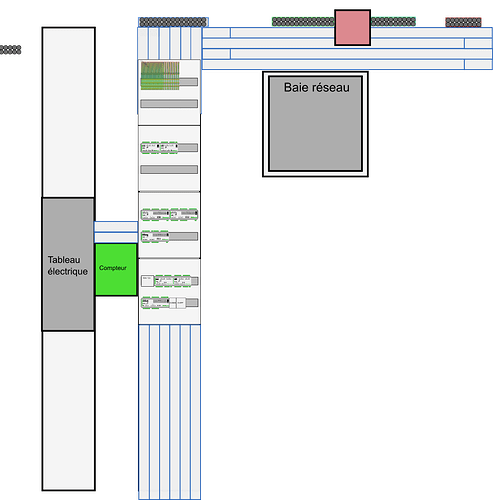The height and width of the screenshot is (500, 493).
Task: Select the small cable bundle at far left edge
Action: click(x=10, y=50)
